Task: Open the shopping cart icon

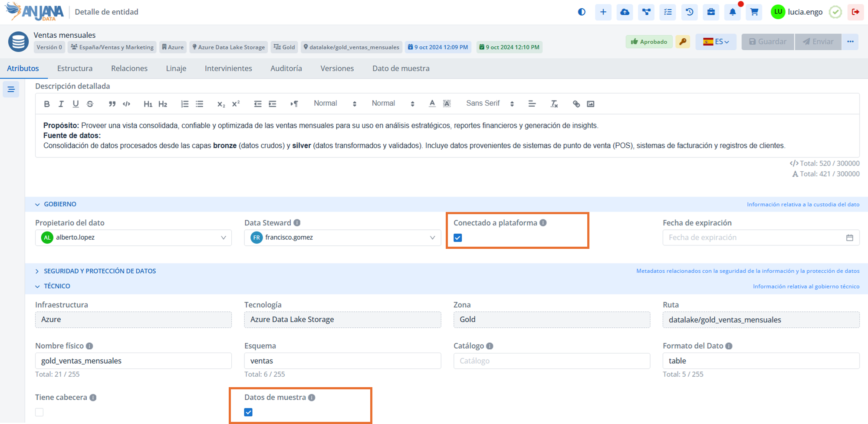Action: pos(754,12)
